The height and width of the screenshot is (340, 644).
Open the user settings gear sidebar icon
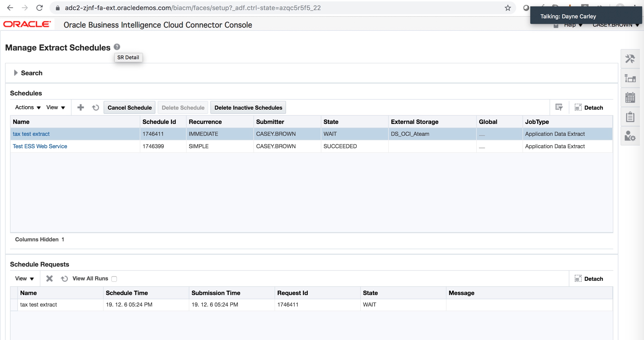(630, 136)
